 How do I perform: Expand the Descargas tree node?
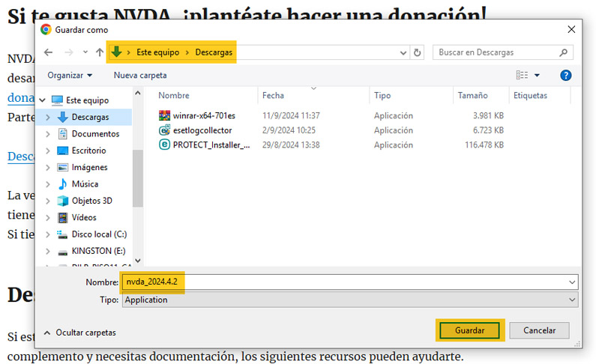[x=47, y=118]
